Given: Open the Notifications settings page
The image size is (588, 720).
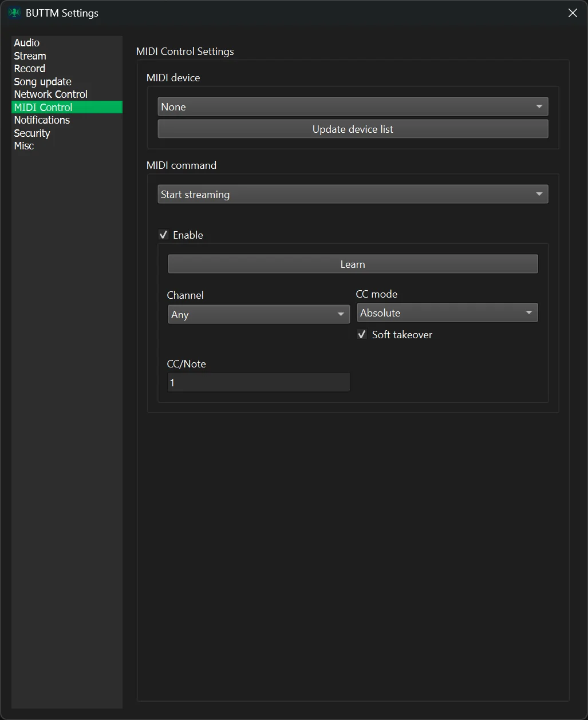Looking at the screenshot, I should click(42, 120).
